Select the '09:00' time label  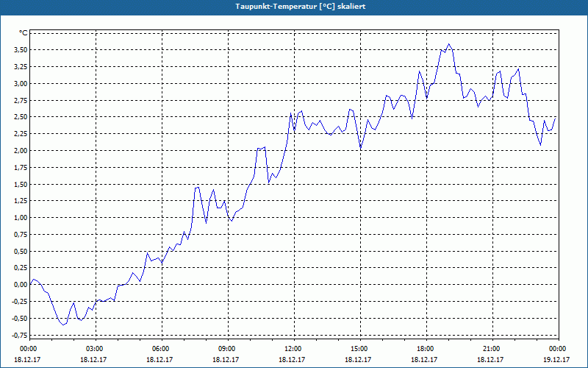point(228,349)
